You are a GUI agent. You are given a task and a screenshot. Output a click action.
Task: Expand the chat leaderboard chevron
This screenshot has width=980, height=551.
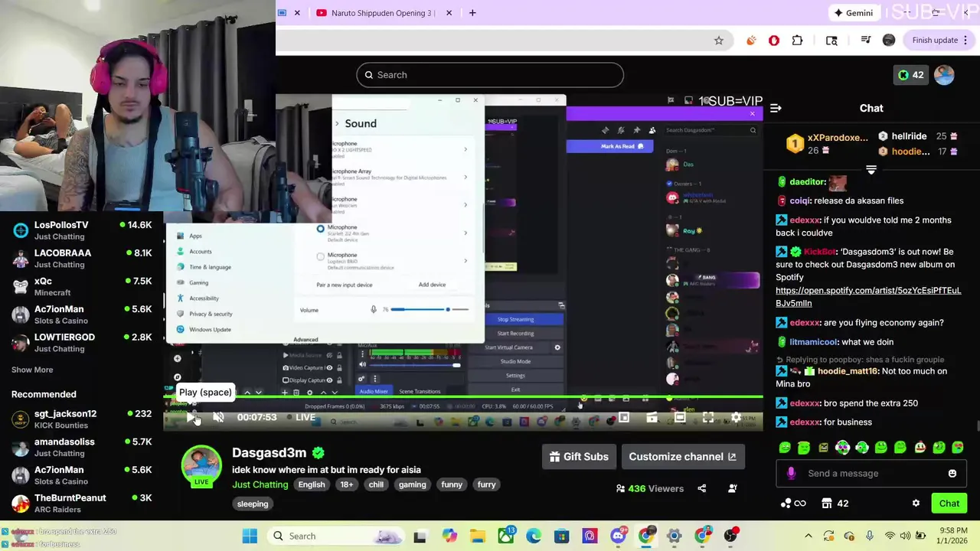871,170
